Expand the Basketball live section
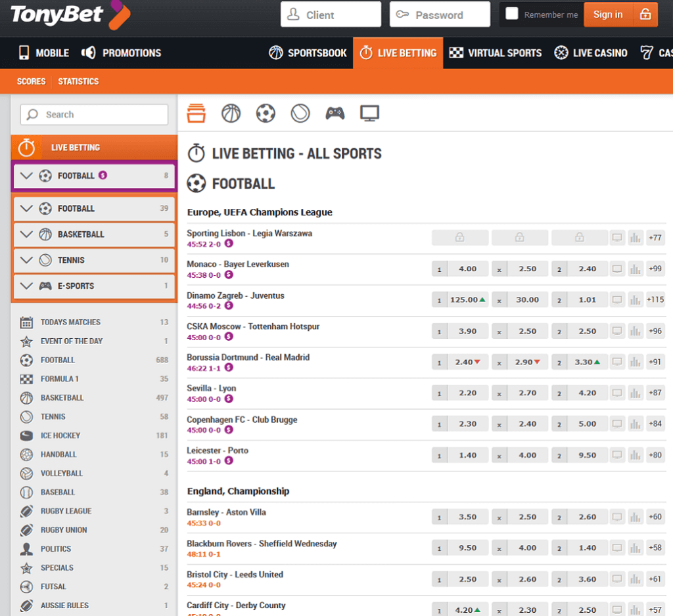This screenshot has width=673, height=616. pyautogui.click(x=94, y=234)
